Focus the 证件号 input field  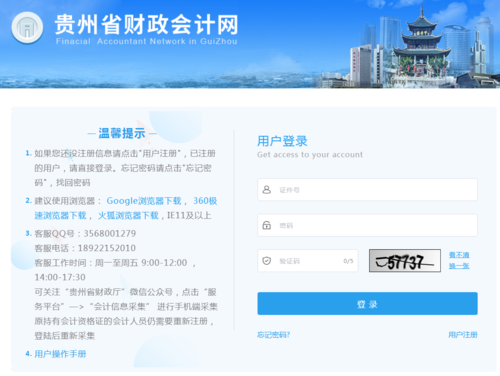(367, 190)
